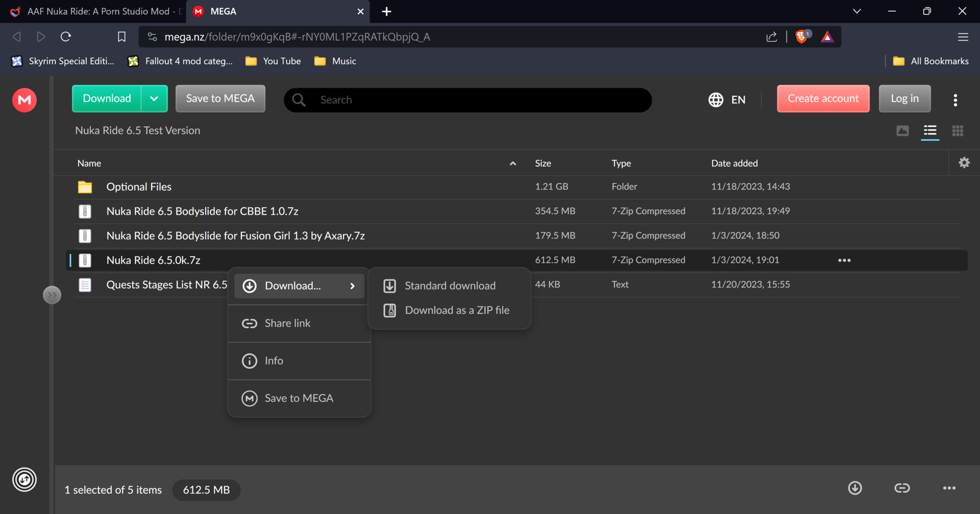Open the EN language selector

point(727,99)
